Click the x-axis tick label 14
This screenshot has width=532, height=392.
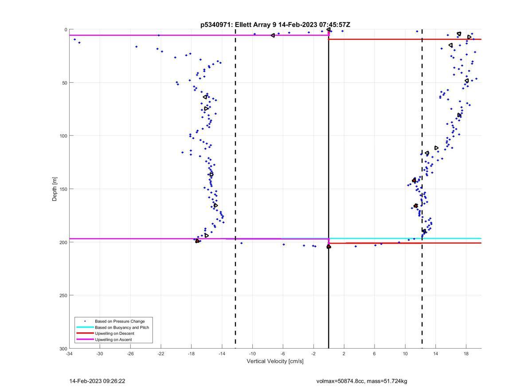436,353
